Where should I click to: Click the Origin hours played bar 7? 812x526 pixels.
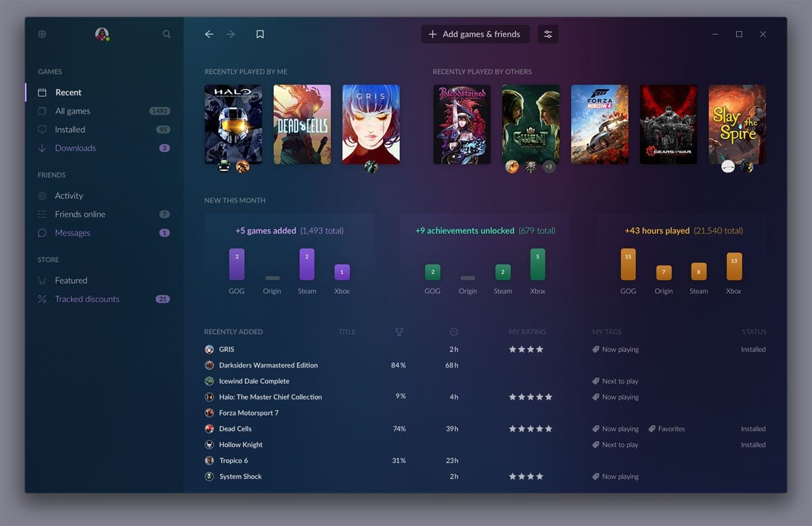pyautogui.click(x=664, y=273)
